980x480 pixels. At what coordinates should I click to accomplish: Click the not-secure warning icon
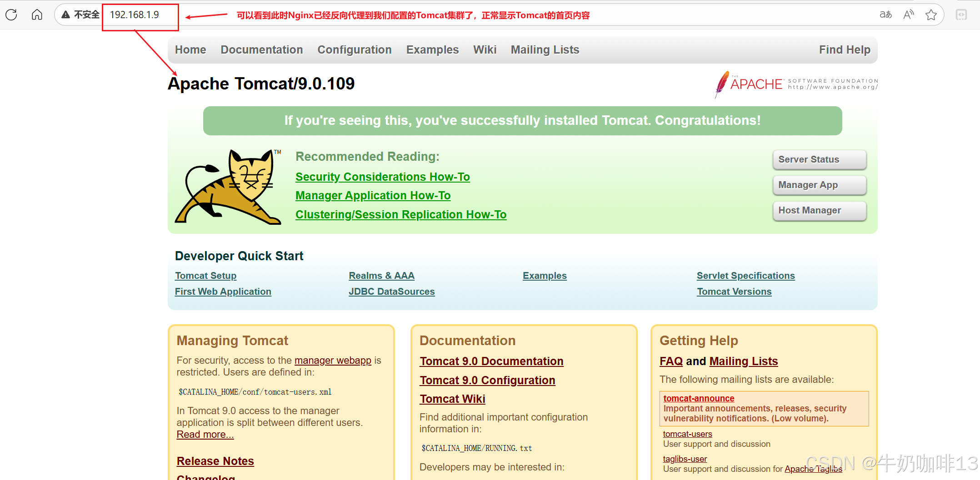66,15
